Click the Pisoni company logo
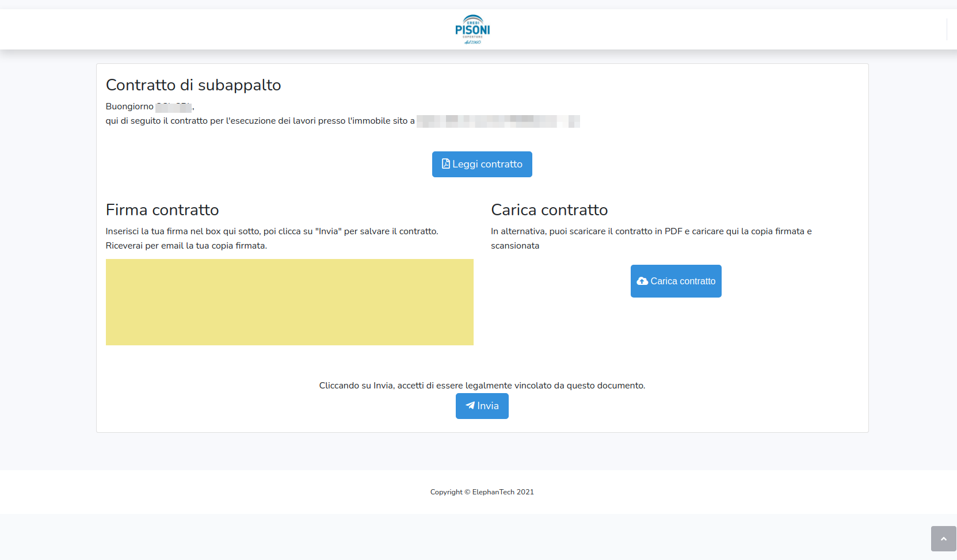 point(472,29)
